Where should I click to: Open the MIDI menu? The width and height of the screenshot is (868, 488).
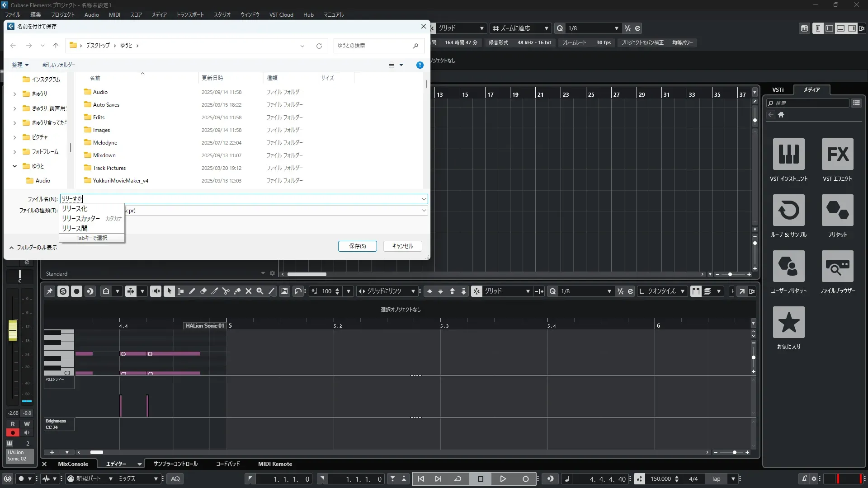114,14
